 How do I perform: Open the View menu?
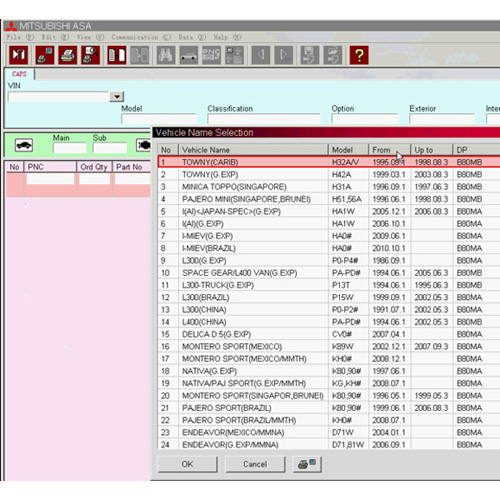coord(90,37)
